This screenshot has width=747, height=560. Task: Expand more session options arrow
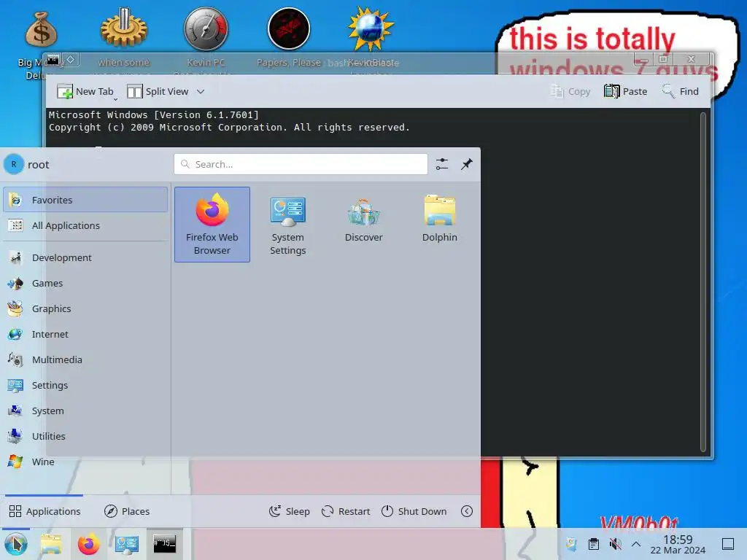(x=467, y=511)
